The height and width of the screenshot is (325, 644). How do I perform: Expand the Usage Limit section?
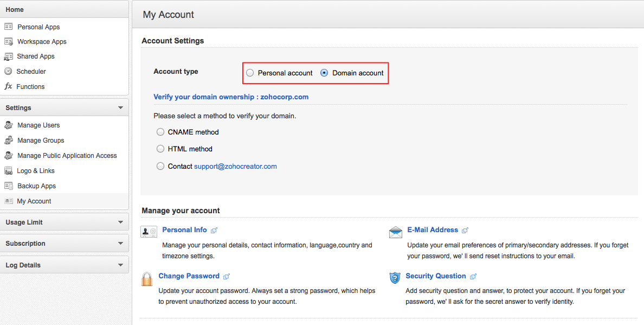point(120,222)
